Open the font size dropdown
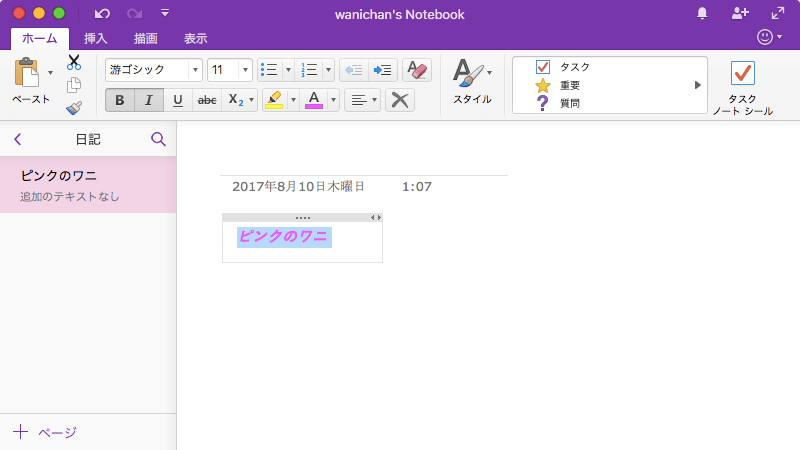The width and height of the screenshot is (800, 450). [245, 70]
